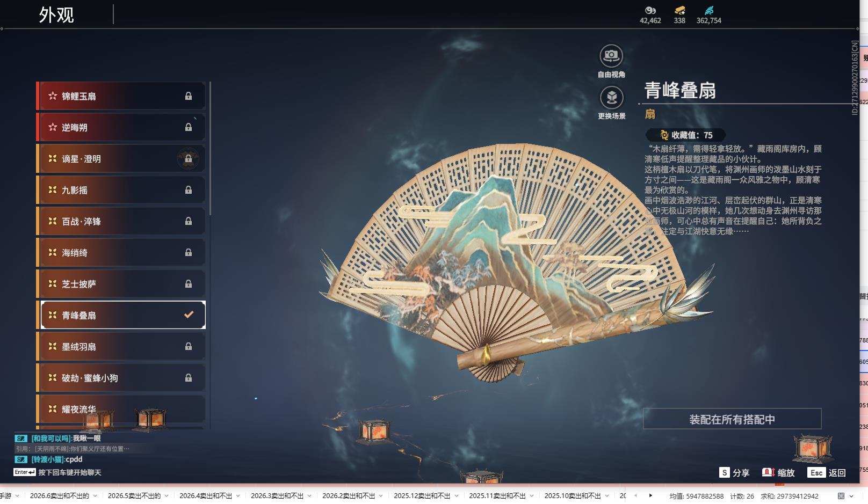Open the 2026.6卖出和不出的 sheet tab
The height and width of the screenshot is (504, 868).
click(x=60, y=496)
